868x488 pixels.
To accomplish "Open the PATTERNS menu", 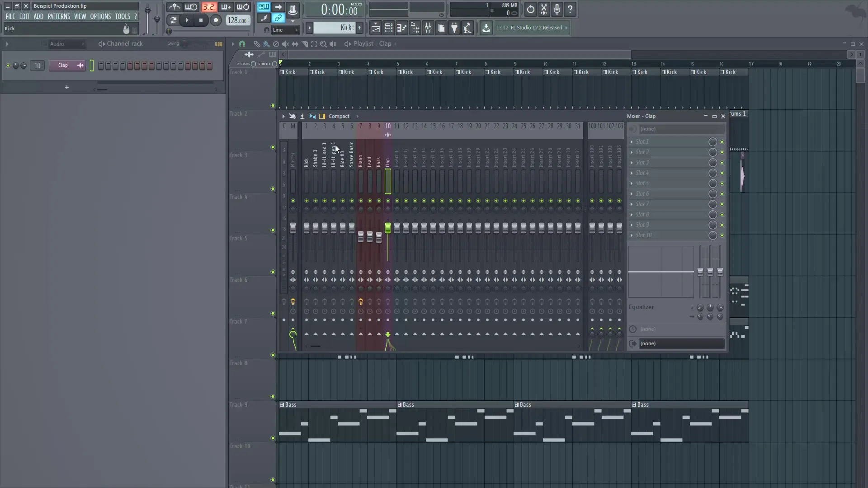I will [59, 16].
